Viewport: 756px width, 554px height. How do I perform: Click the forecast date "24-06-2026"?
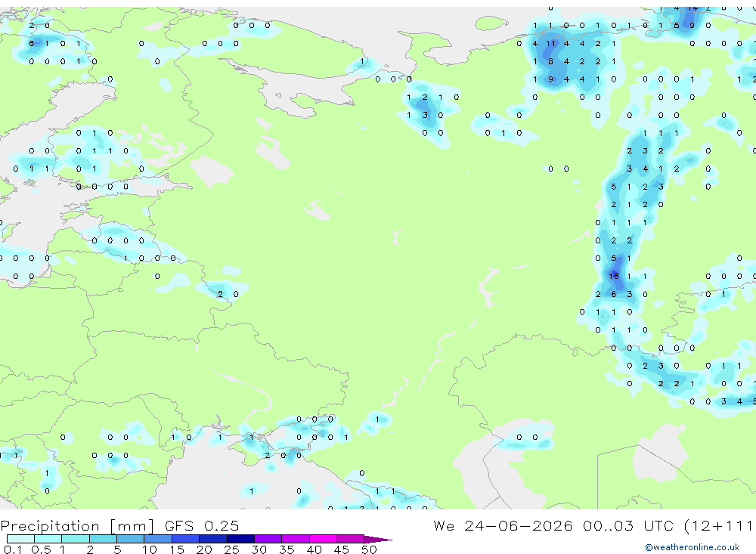pos(519,526)
